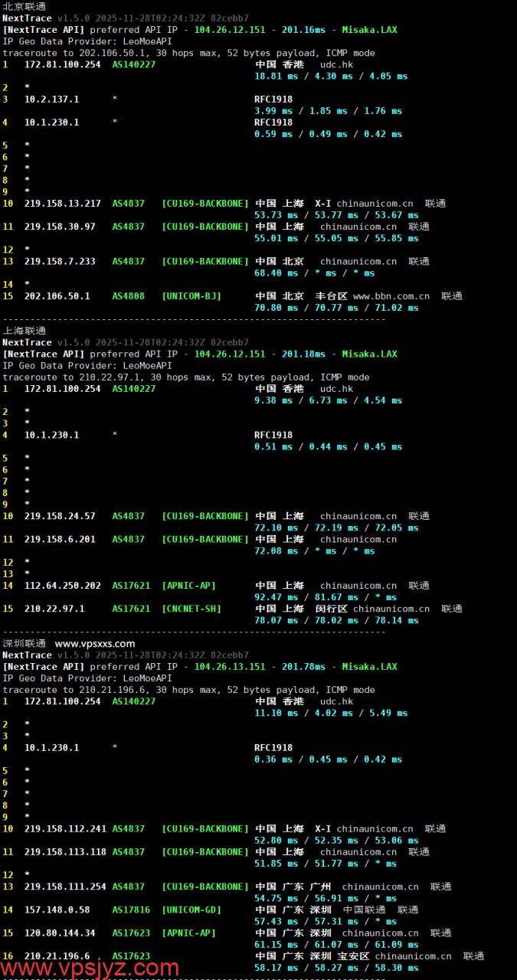The width and height of the screenshot is (517, 980).
Task: Click the API IP 104.26.13.151
Action: coord(230,667)
